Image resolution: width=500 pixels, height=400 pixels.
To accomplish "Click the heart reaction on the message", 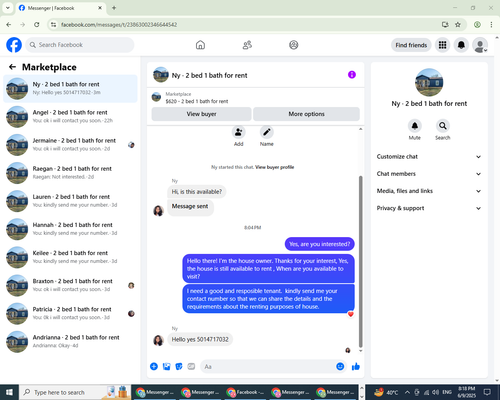I will point(350,314).
